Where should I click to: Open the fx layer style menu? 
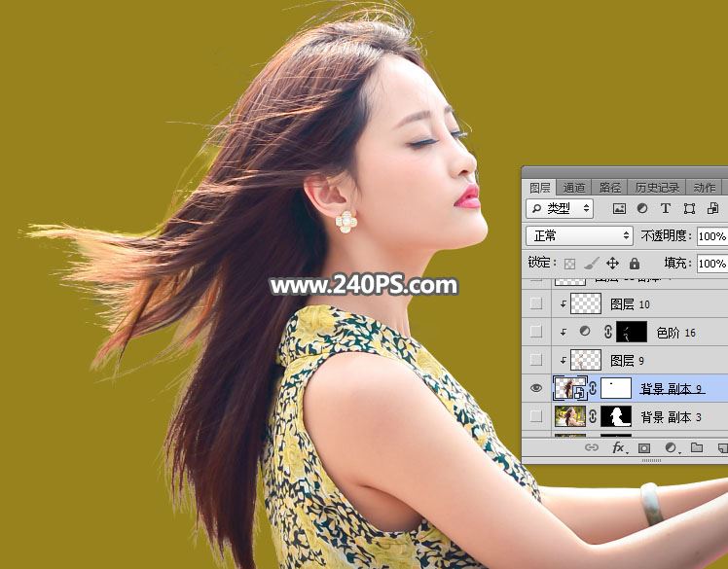[x=618, y=447]
